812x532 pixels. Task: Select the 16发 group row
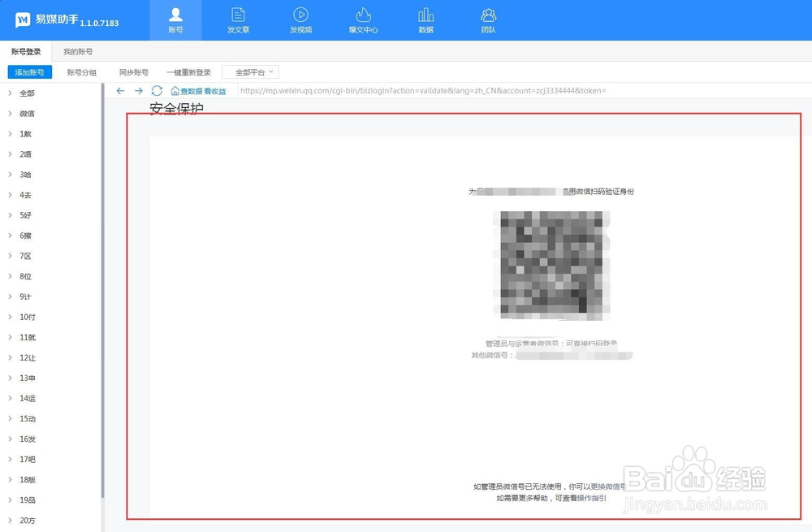pyautogui.click(x=50, y=439)
